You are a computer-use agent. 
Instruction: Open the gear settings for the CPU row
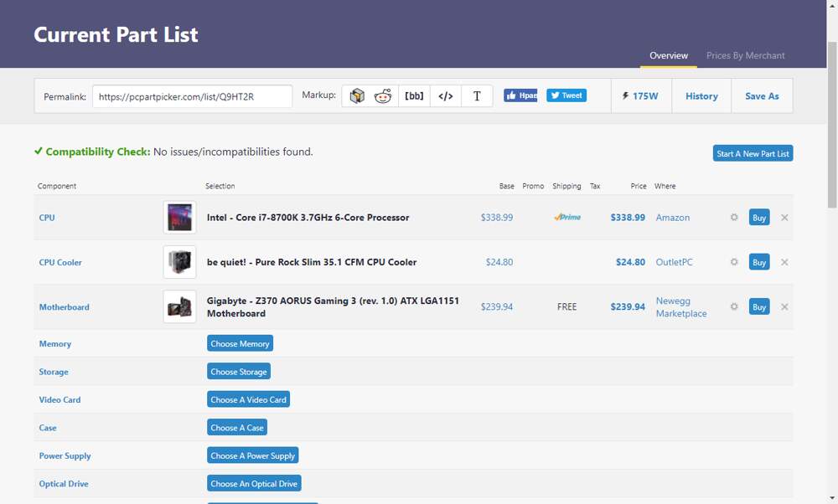734,218
